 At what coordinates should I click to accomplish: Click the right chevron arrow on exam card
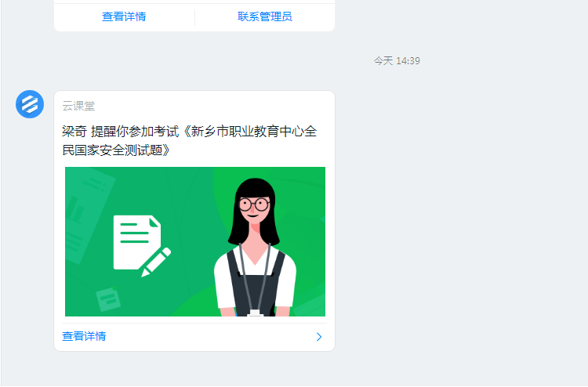click(319, 337)
